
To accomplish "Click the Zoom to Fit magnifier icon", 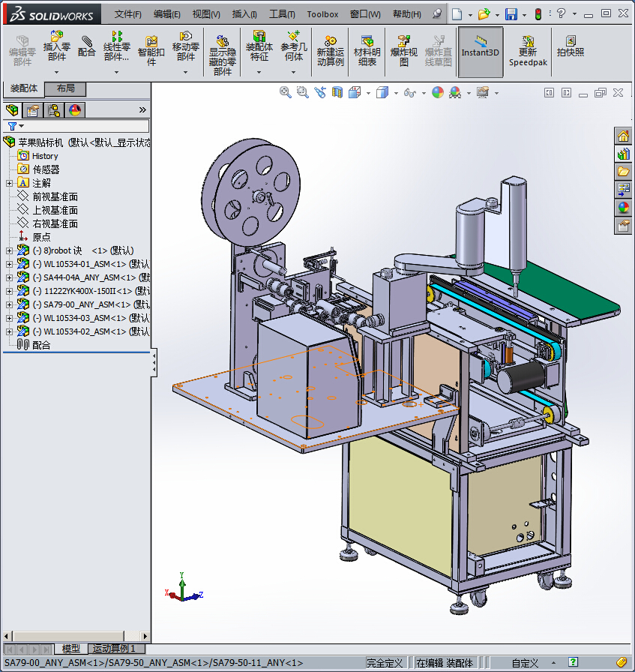I will pos(285,92).
